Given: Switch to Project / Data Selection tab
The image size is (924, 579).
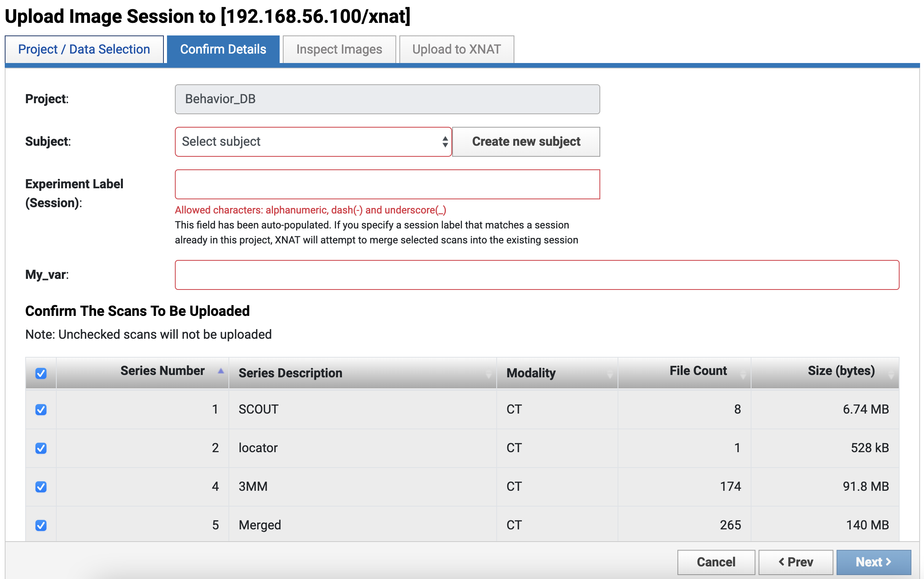Looking at the screenshot, I should click(x=84, y=49).
